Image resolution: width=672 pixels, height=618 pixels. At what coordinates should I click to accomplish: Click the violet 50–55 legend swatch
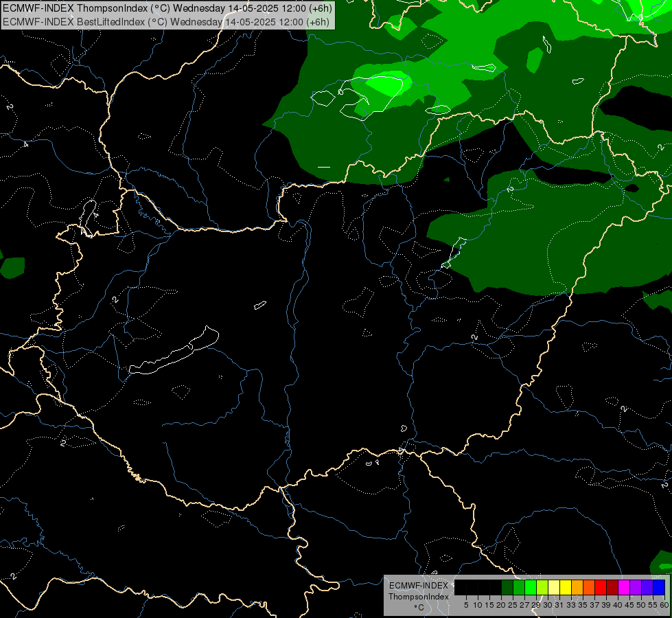click(x=647, y=587)
